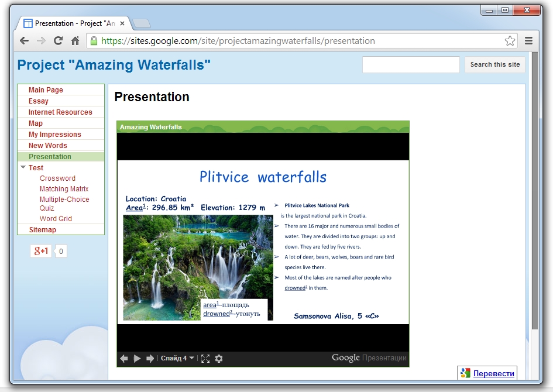The image size is (553, 392).
Task: Go to browser Home page
Action: pyautogui.click(x=75, y=41)
